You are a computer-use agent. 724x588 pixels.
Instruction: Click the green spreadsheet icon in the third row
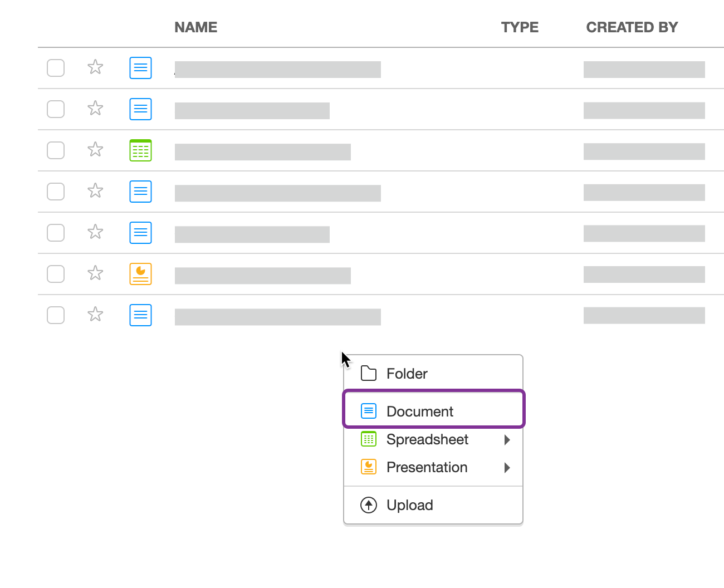(140, 150)
